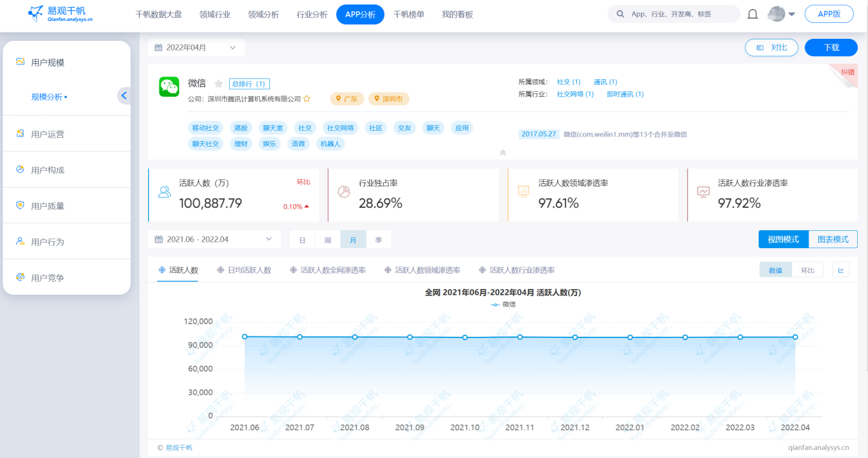Click the 2022.04 data point on chart
This screenshot has width=868, height=458.
(795, 337)
